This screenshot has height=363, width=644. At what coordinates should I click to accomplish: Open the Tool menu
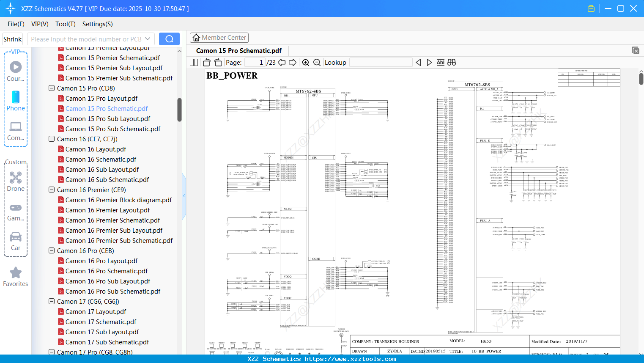pyautogui.click(x=65, y=24)
